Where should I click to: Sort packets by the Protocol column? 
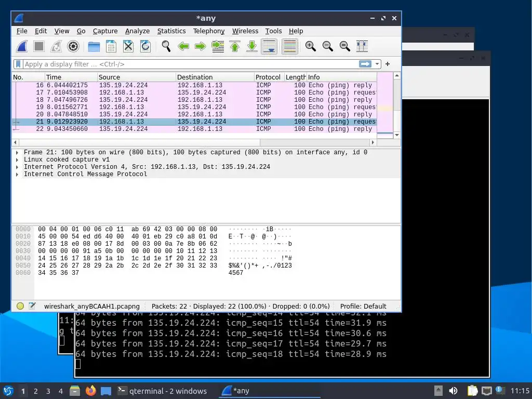tap(269, 77)
